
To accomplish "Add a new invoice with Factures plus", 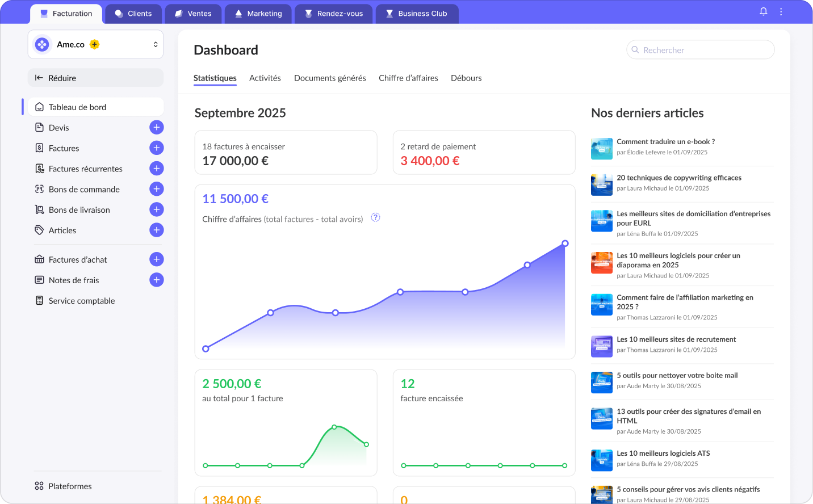I will pyautogui.click(x=157, y=148).
